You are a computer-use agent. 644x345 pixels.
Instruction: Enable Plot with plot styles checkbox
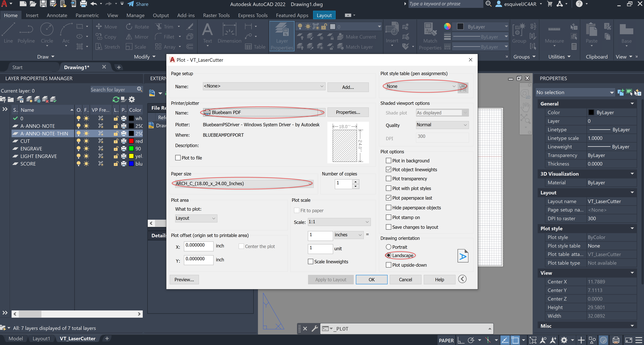(388, 188)
